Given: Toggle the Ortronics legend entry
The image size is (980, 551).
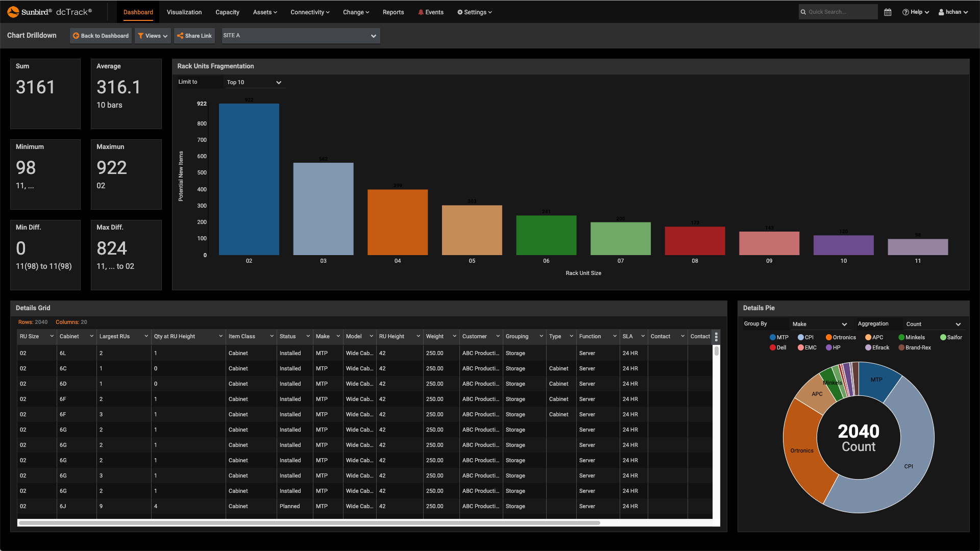Looking at the screenshot, I should click(x=840, y=337).
